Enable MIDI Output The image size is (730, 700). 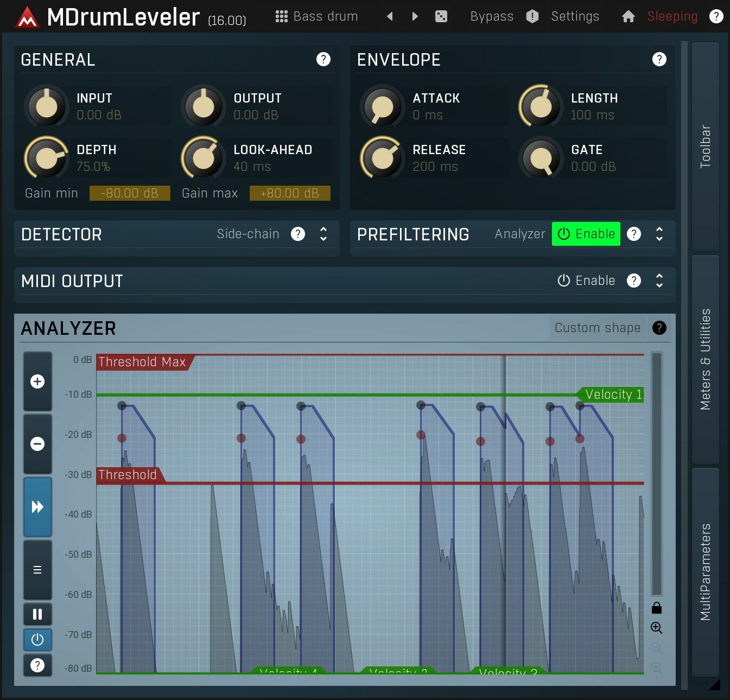tap(586, 281)
